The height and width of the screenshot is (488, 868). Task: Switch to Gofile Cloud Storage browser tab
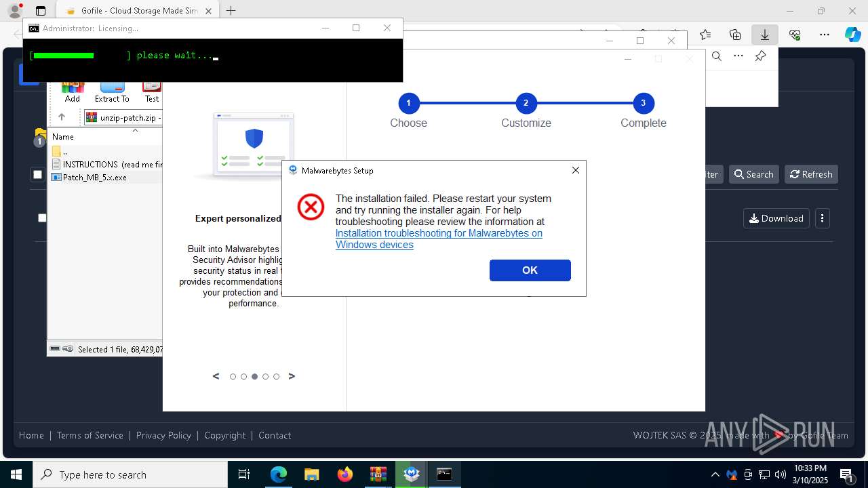tap(132, 11)
